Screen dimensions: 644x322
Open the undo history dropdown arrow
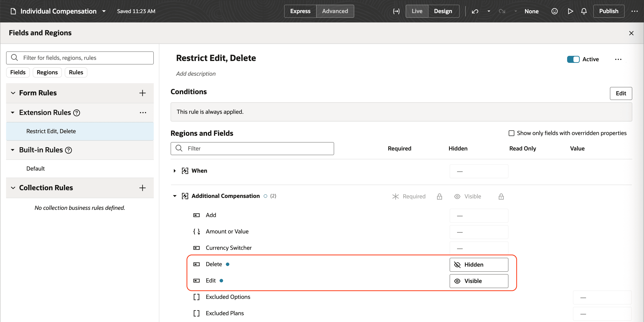[x=489, y=11]
